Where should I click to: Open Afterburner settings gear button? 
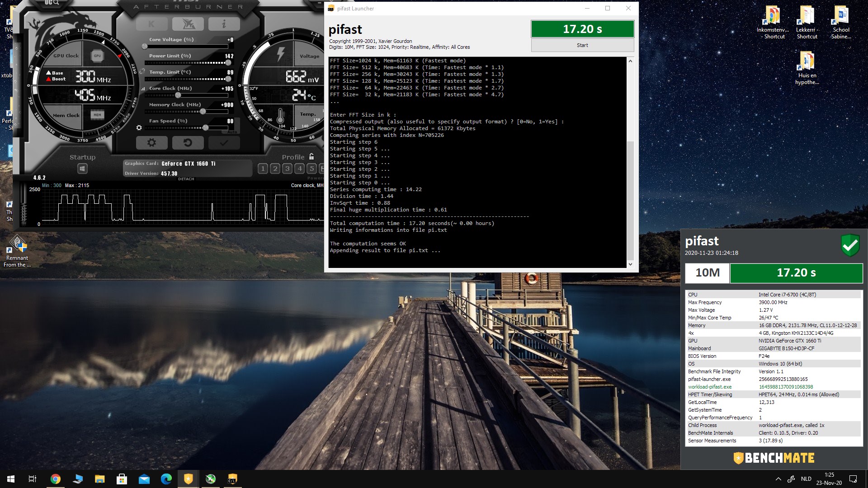pos(151,143)
